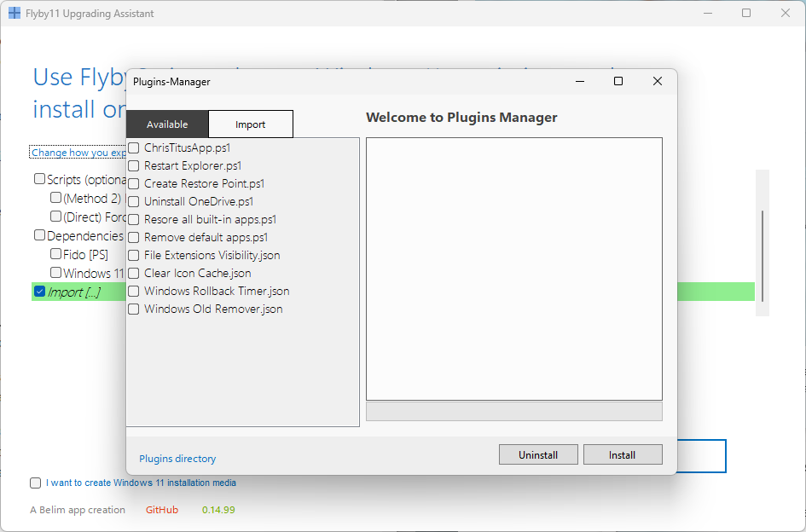Viewport: 806px width, 532px height.
Task: Open the Plugins directory link
Action: pos(177,459)
